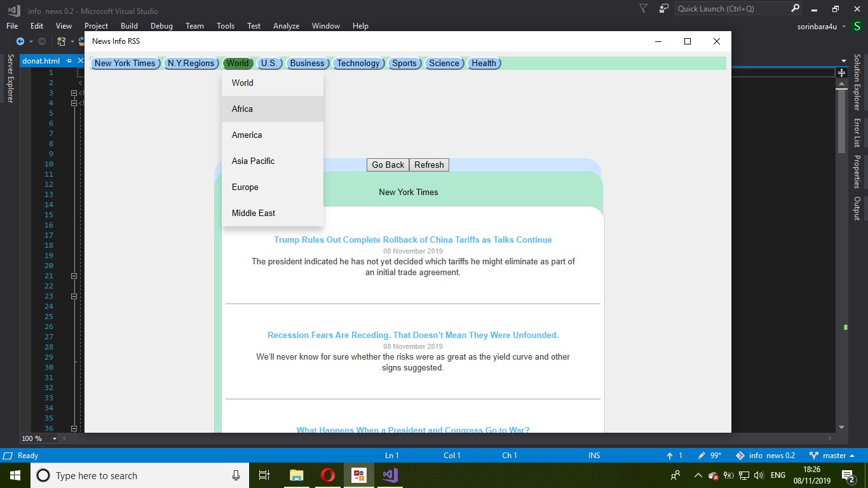Click the speaker volume icon in the tray
This screenshot has height=488, width=868.
coord(759,475)
